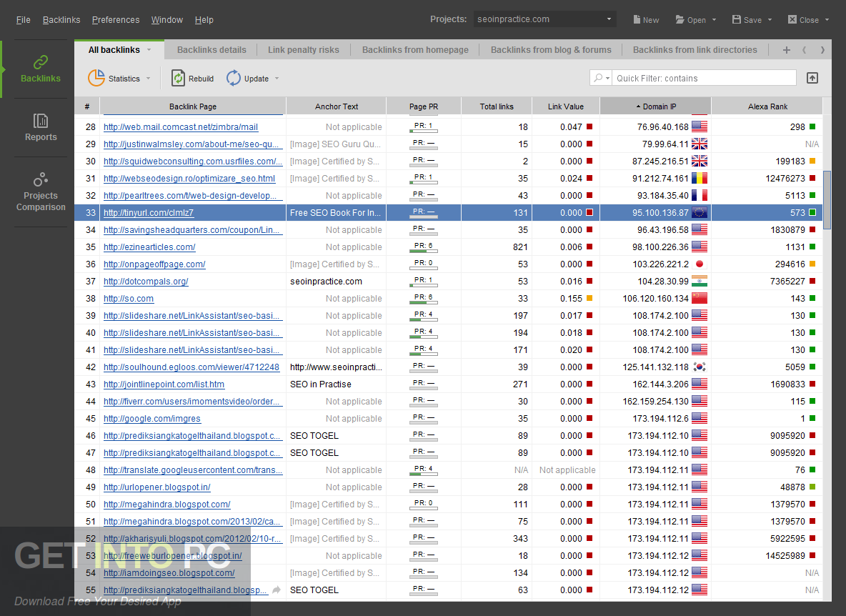Open link http://dotcompals.org/
Screen dimensions: 846x616
(x=146, y=281)
